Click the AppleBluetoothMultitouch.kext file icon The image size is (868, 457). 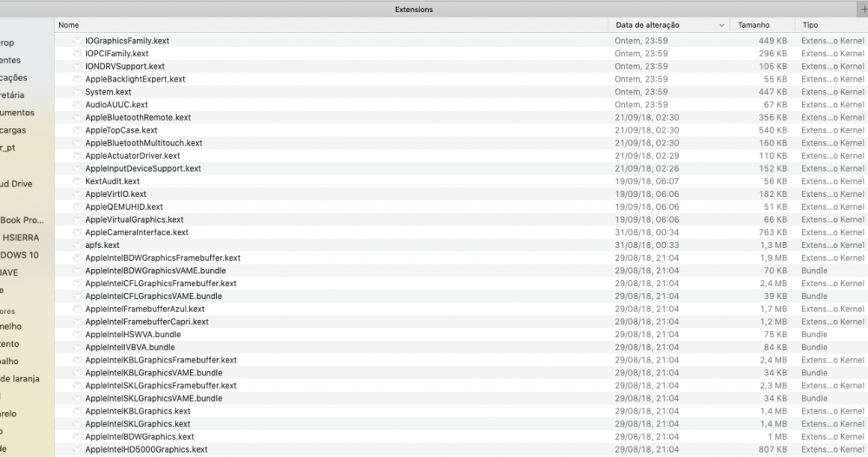(x=77, y=143)
